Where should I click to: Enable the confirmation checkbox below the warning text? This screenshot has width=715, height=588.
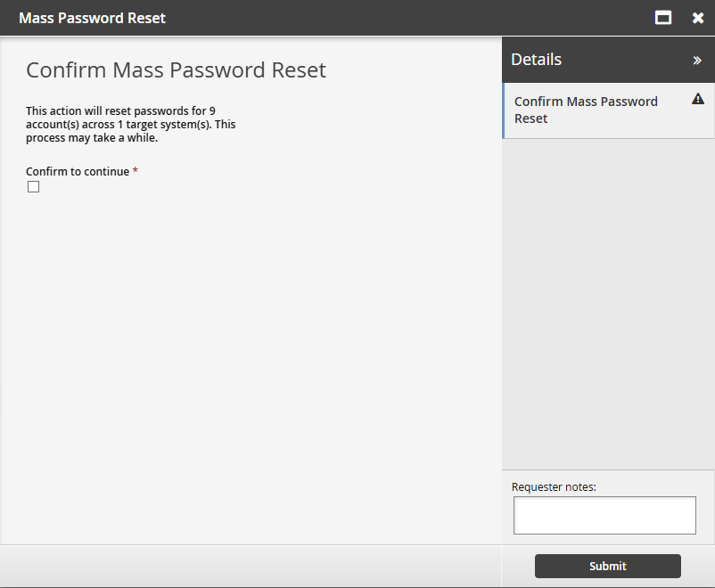33,186
